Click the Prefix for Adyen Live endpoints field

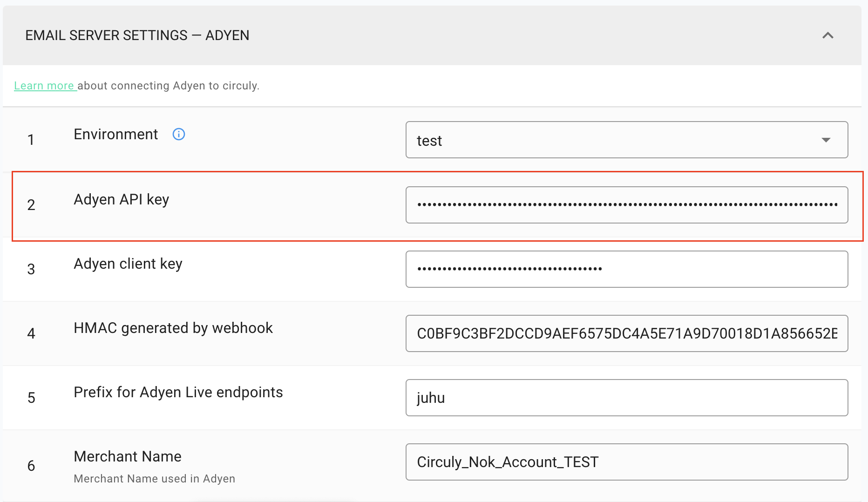pyautogui.click(x=626, y=398)
